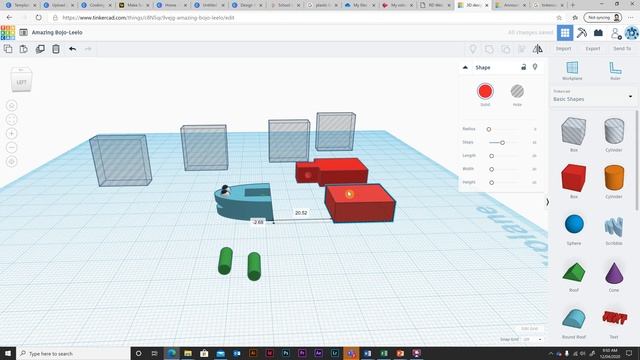Click the Copy tool in toolbar
The width and height of the screenshot is (640, 360).
click(8, 49)
